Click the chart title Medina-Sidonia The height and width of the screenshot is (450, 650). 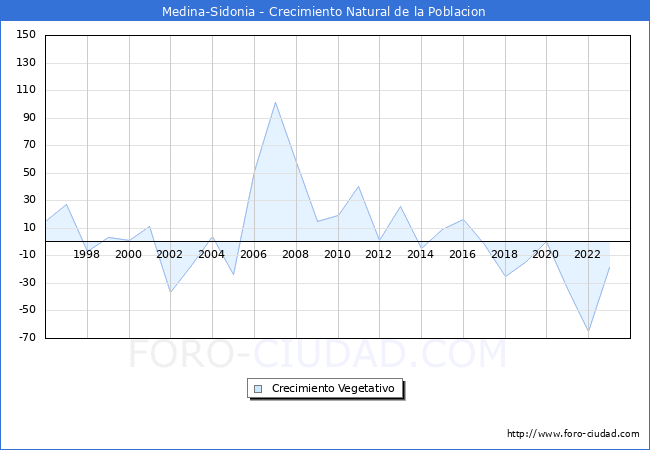coord(324,12)
